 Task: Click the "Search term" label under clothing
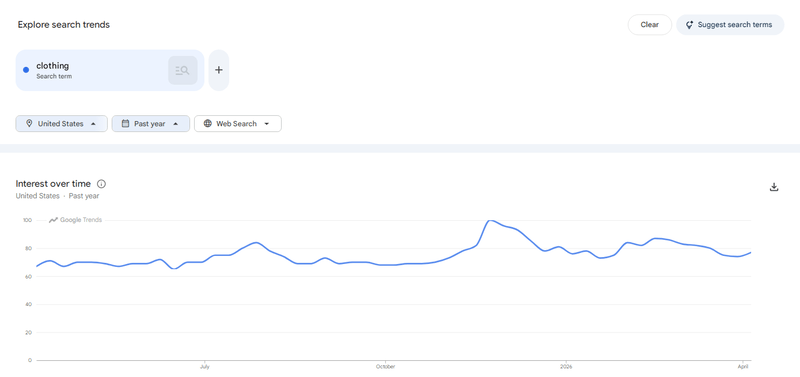tap(54, 77)
